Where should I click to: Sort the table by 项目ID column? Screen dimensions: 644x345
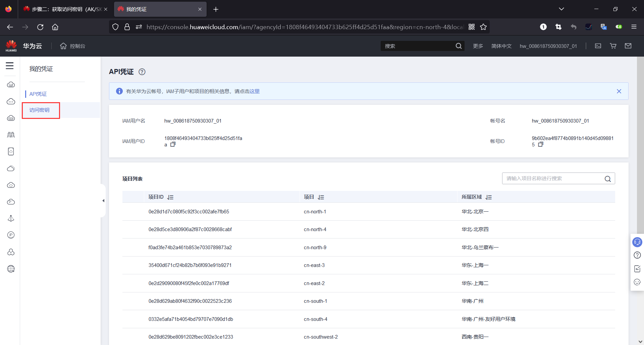[x=170, y=197]
